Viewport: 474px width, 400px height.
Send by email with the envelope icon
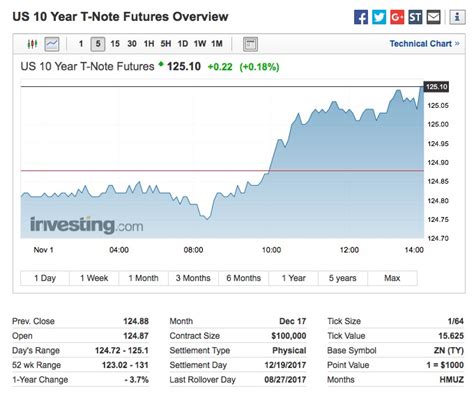pyautogui.click(x=433, y=17)
